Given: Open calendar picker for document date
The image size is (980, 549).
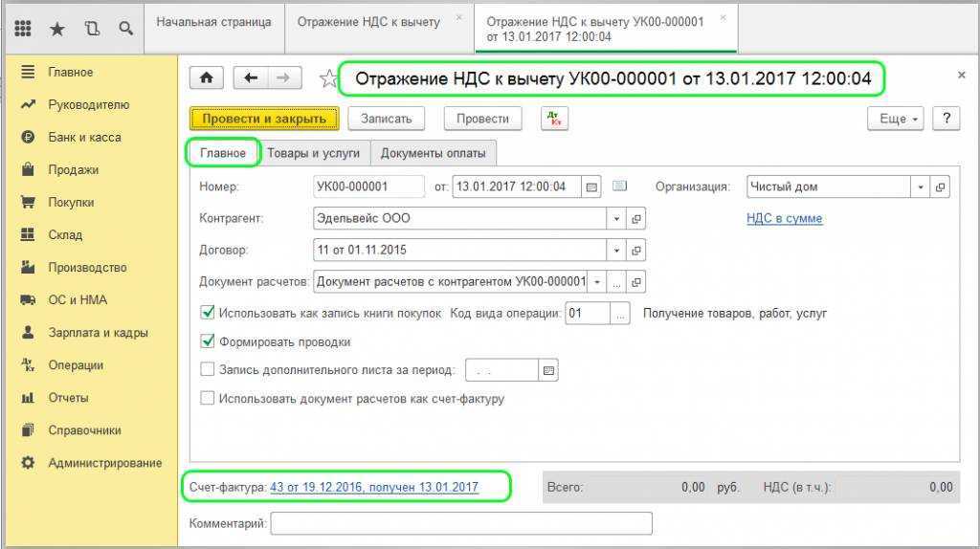Looking at the screenshot, I should coord(591,187).
